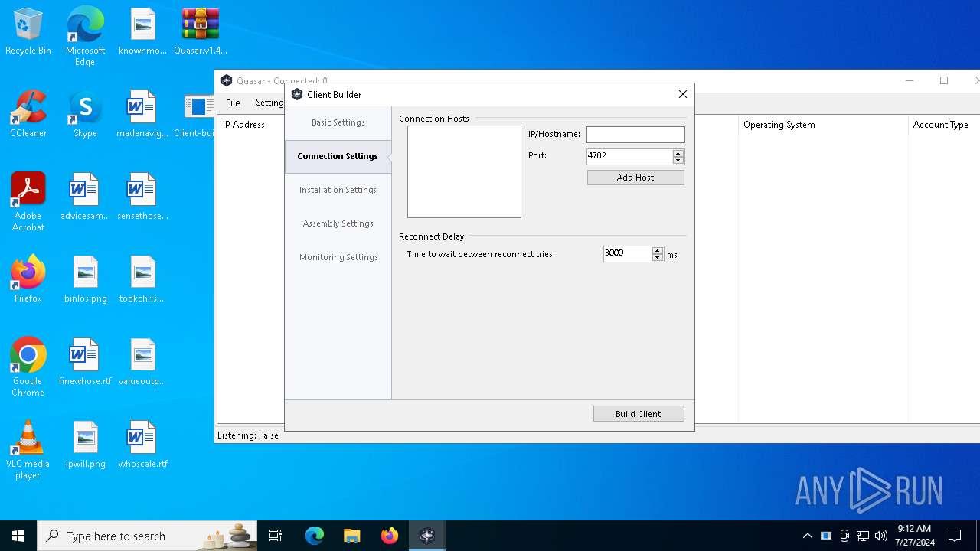
Task: Open the network status tray icon
Action: (x=863, y=536)
